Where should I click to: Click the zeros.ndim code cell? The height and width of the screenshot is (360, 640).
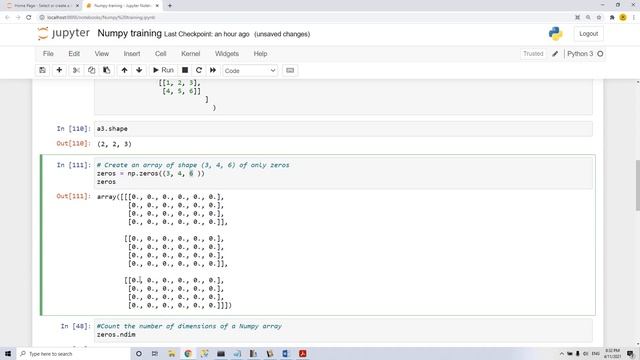coord(343,330)
